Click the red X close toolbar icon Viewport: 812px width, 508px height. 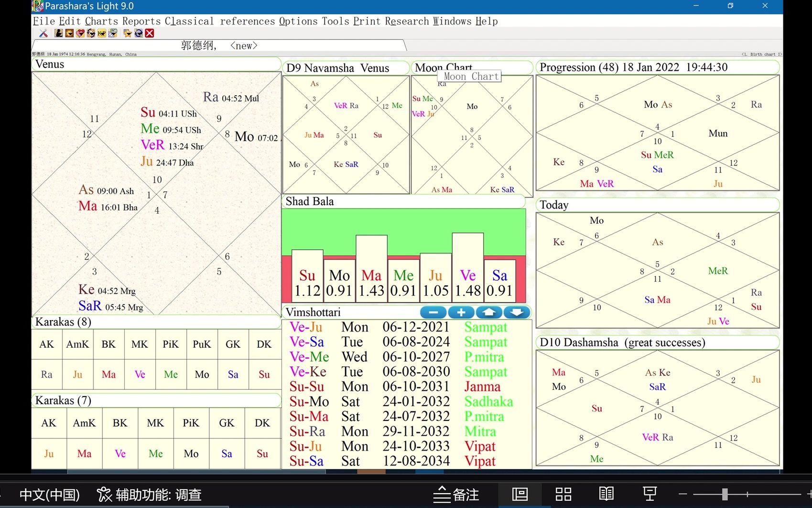(x=150, y=33)
